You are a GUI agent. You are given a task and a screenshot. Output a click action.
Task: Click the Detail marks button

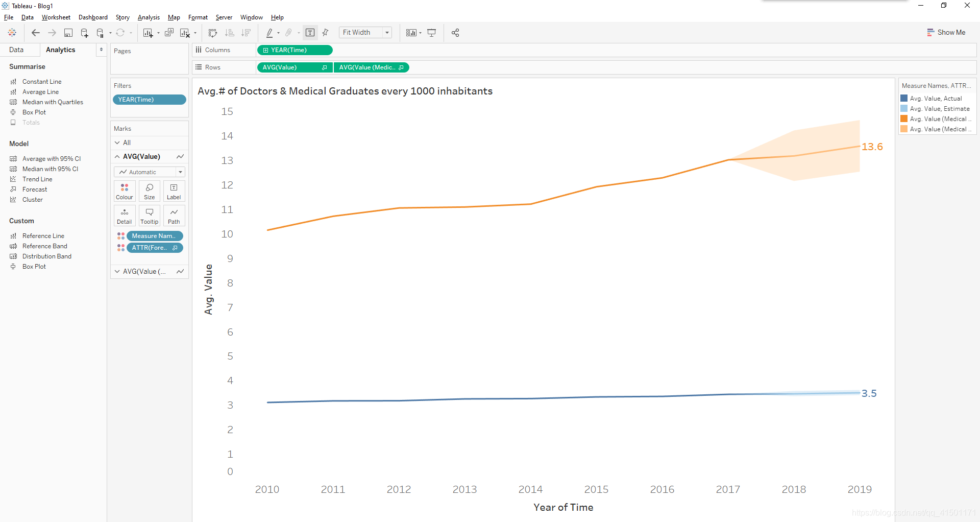coord(125,216)
